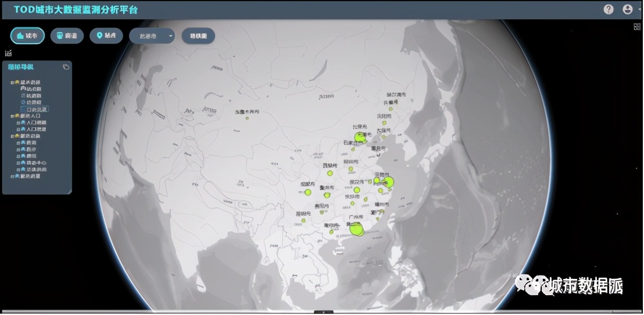Click the blue layer icon of first 人口 child
The width and height of the screenshot is (644, 315).
23,123
